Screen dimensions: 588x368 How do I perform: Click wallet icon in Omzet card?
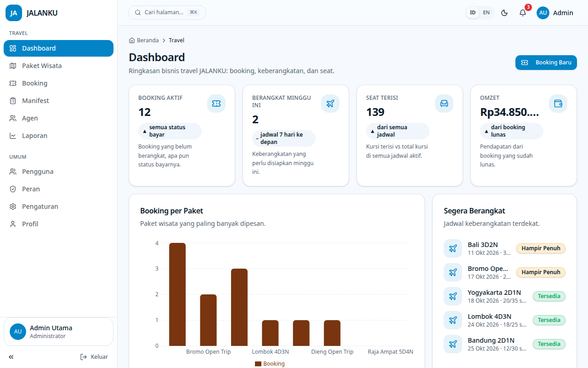pyautogui.click(x=558, y=103)
